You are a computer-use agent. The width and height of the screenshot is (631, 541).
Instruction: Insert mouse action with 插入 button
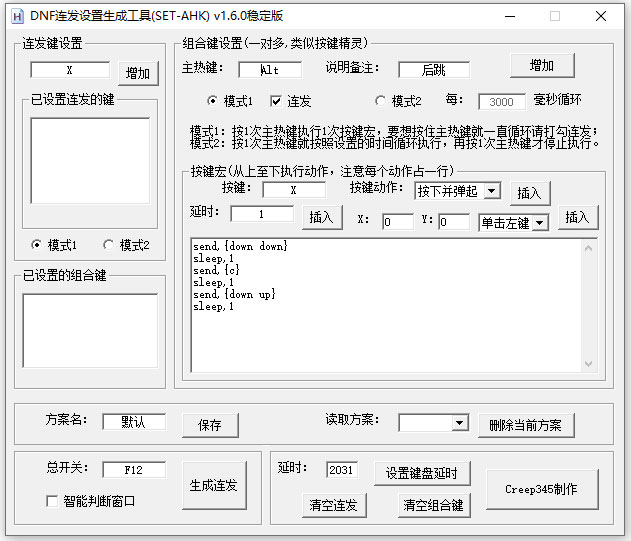coord(578,217)
